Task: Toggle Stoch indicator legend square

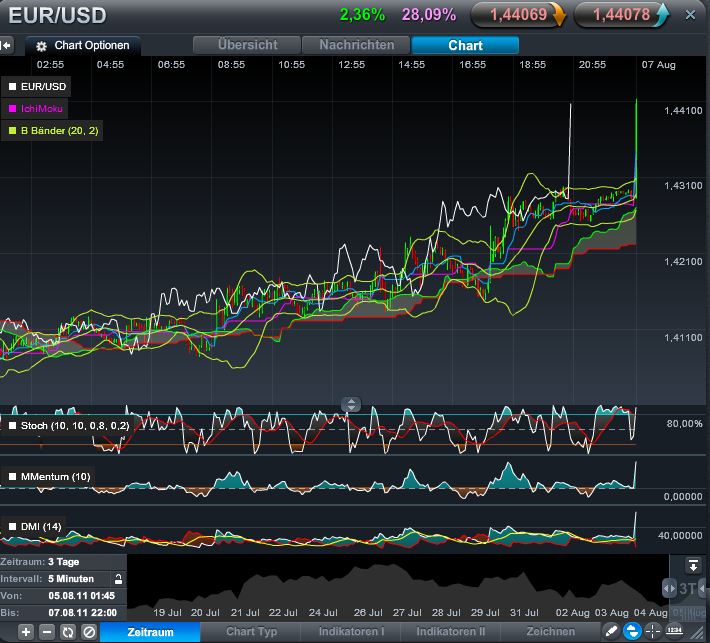Action: [13, 426]
